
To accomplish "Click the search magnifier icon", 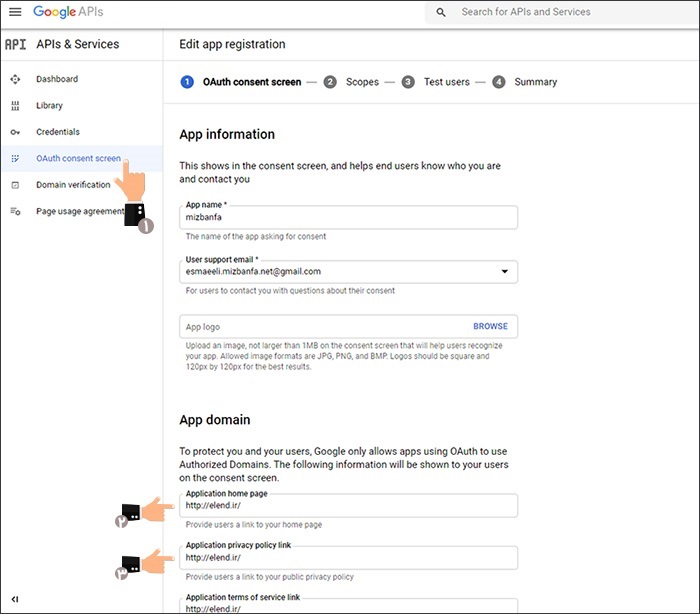I will click(441, 13).
